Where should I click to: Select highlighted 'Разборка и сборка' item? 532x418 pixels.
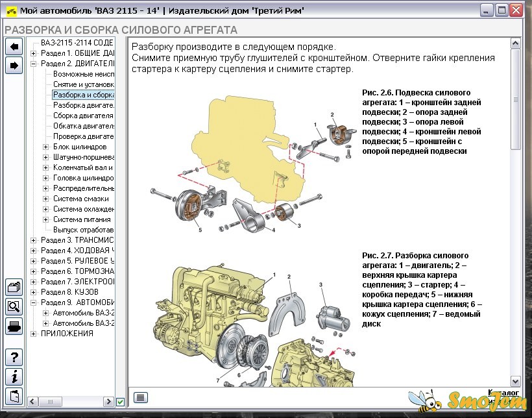(x=84, y=95)
